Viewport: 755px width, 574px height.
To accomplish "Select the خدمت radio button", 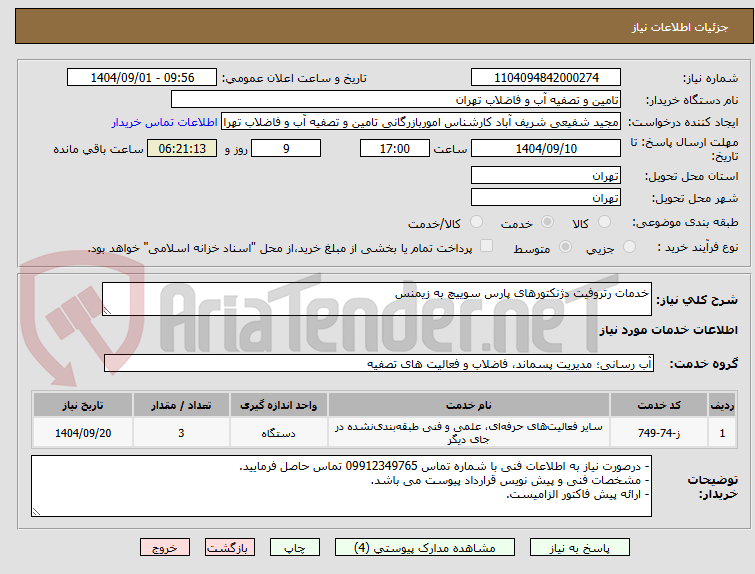I will tap(547, 222).
